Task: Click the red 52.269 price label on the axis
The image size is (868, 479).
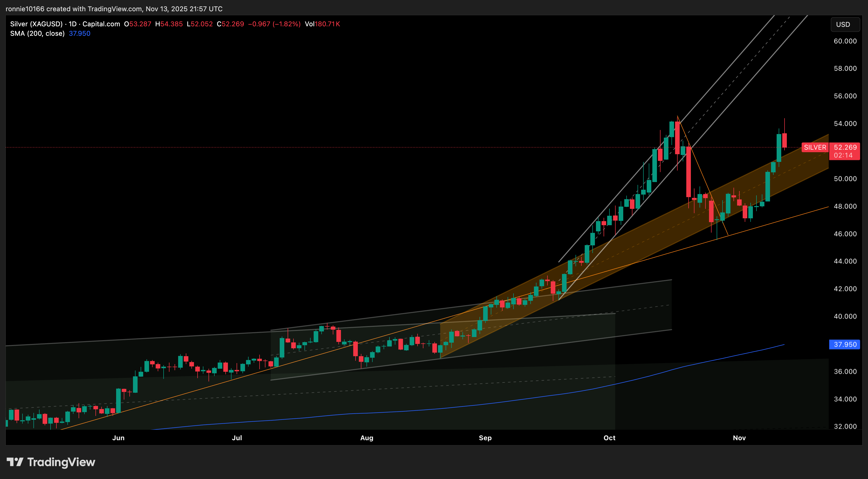Action: click(x=845, y=147)
